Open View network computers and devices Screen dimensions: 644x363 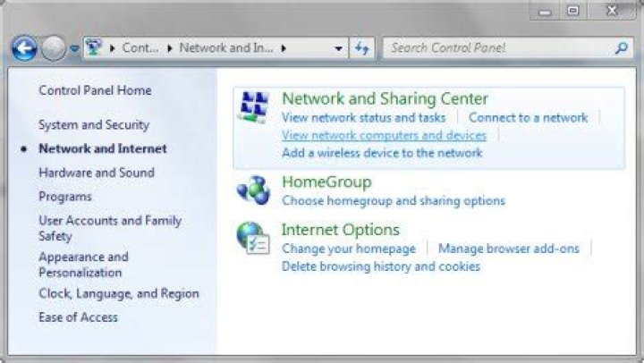pyautogui.click(x=384, y=135)
